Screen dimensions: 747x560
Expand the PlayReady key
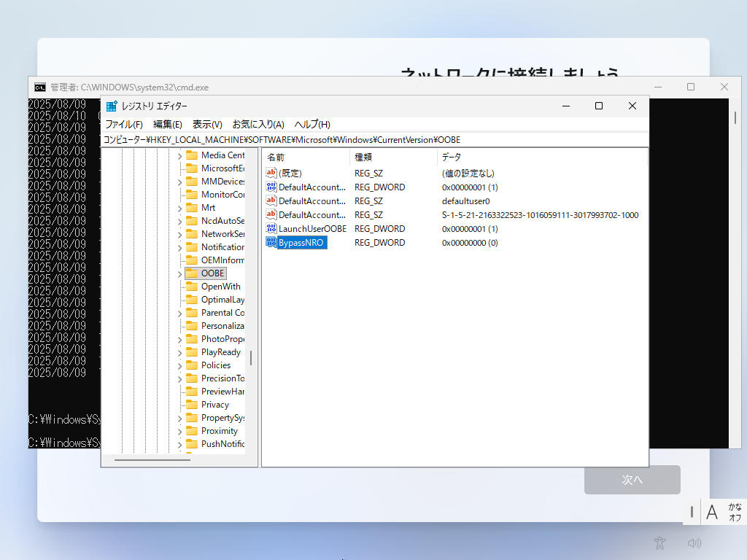179,353
